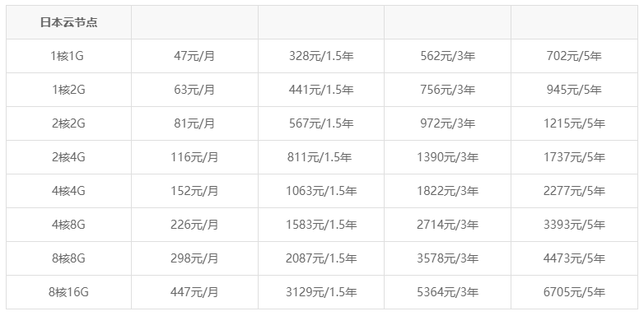This screenshot has width=644, height=316.
Task: Choose the 116元/月 price
Action: click(194, 157)
